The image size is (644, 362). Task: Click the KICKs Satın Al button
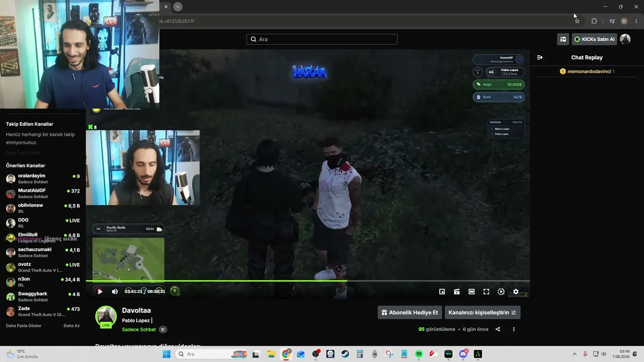(x=594, y=39)
